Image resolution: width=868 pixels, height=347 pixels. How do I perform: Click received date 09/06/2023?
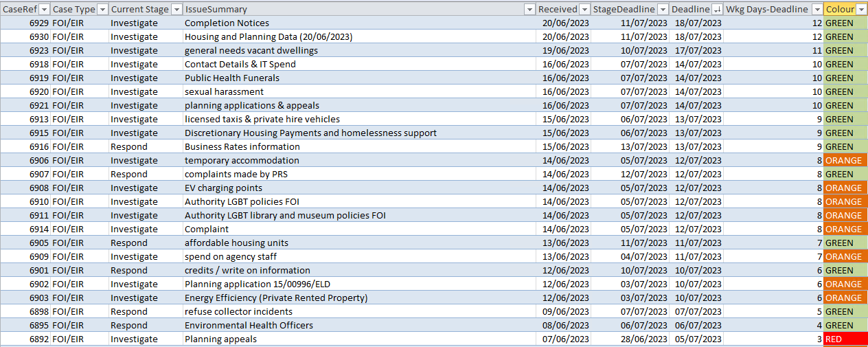[x=564, y=311]
